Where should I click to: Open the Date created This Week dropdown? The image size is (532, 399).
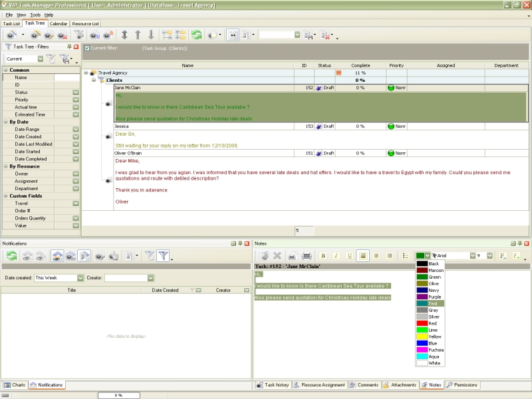coord(80,278)
